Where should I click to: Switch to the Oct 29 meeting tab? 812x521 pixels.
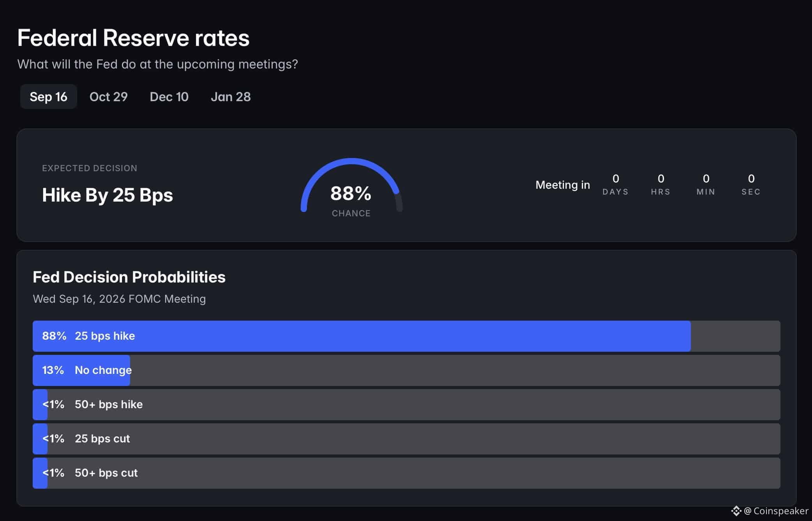(x=109, y=96)
